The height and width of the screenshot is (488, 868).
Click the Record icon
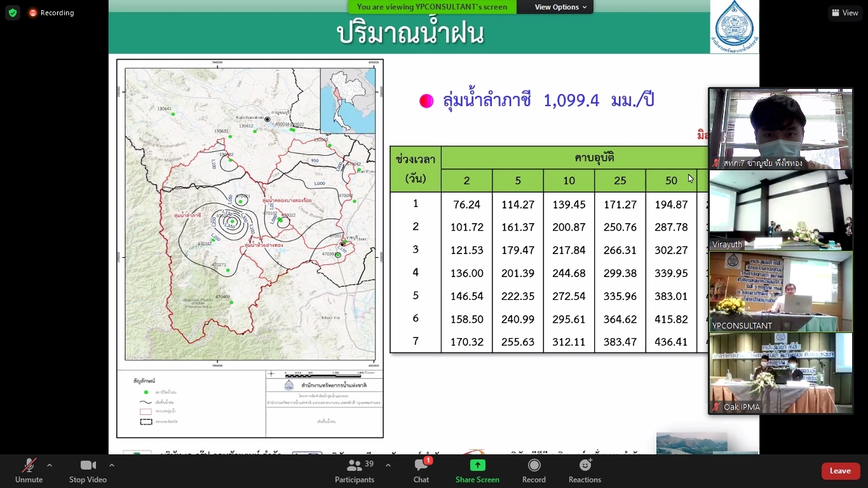click(x=534, y=466)
